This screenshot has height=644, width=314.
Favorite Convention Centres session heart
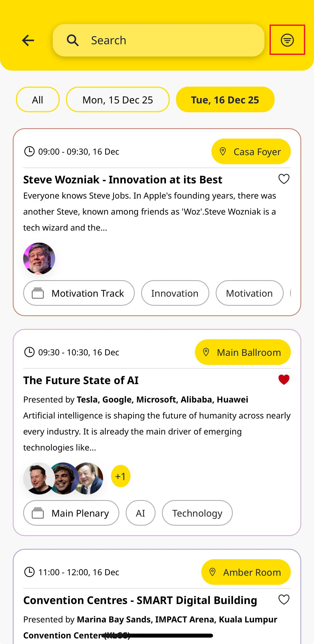click(x=284, y=599)
